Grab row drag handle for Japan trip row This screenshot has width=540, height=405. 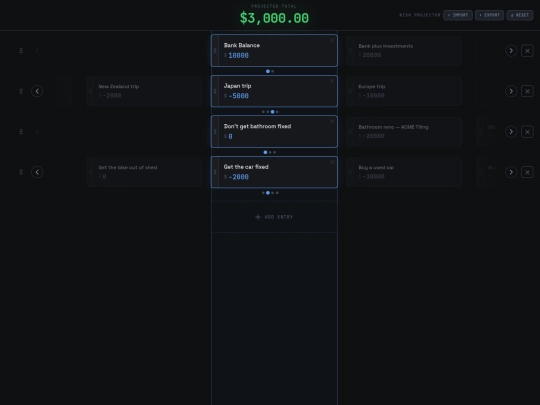tap(21, 91)
